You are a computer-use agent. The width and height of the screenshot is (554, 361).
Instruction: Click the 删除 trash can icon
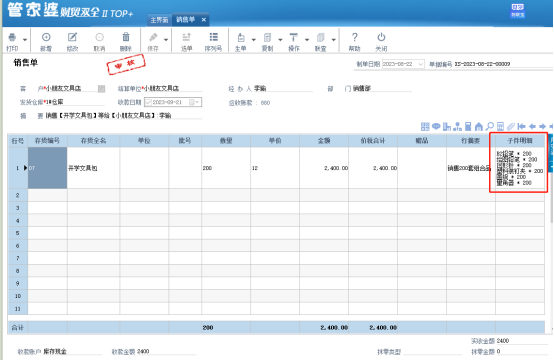[126, 37]
